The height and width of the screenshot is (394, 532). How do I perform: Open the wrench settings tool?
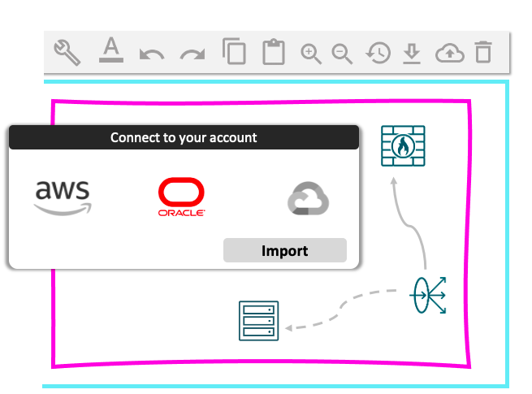(67, 52)
